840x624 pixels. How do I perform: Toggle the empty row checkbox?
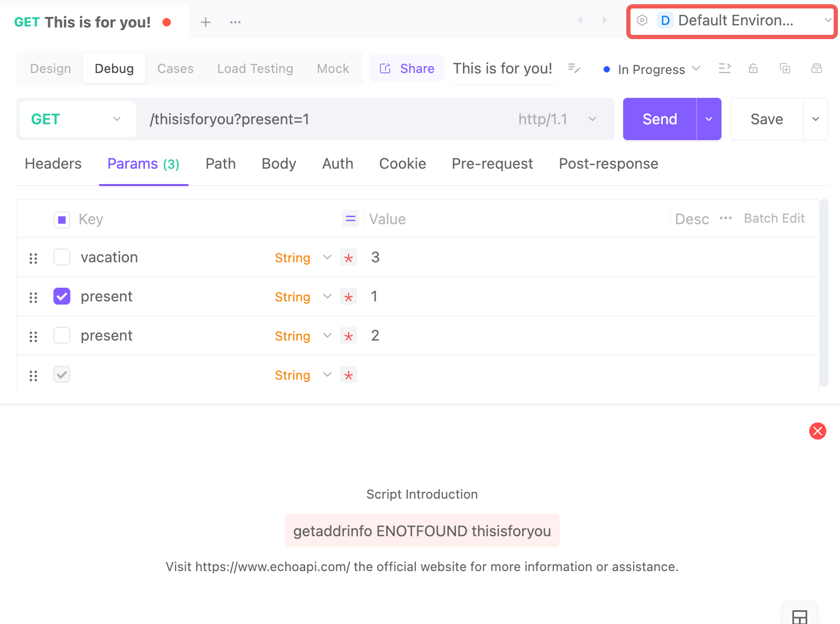pos(62,374)
